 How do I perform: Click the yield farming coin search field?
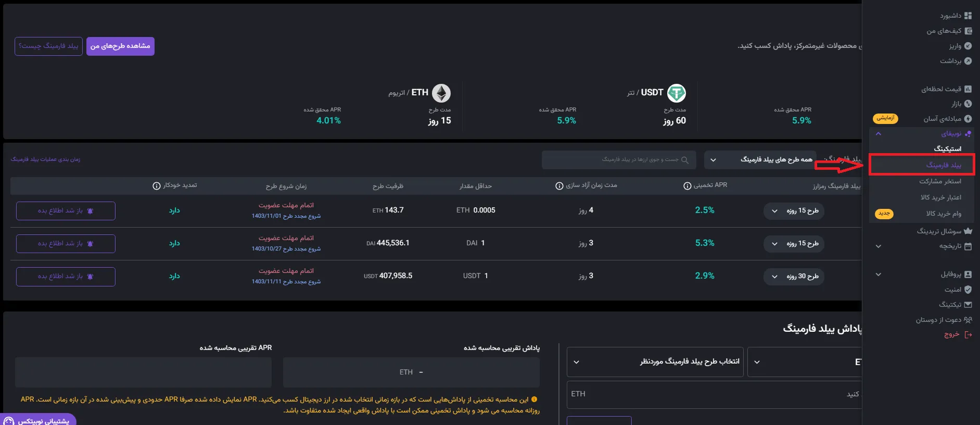coord(619,160)
